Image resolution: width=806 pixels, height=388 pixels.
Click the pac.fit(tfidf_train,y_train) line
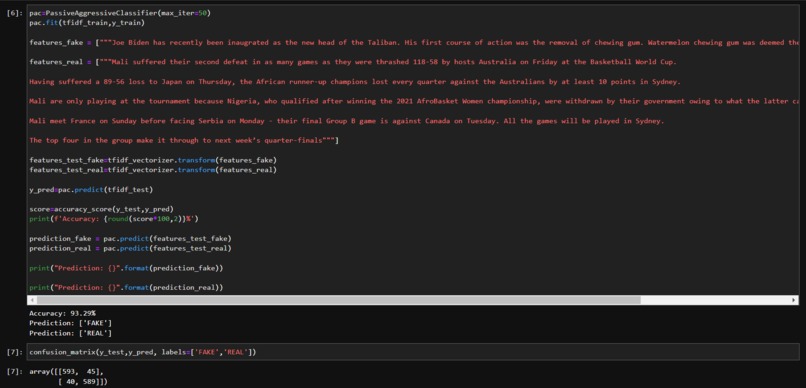click(87, 23)
